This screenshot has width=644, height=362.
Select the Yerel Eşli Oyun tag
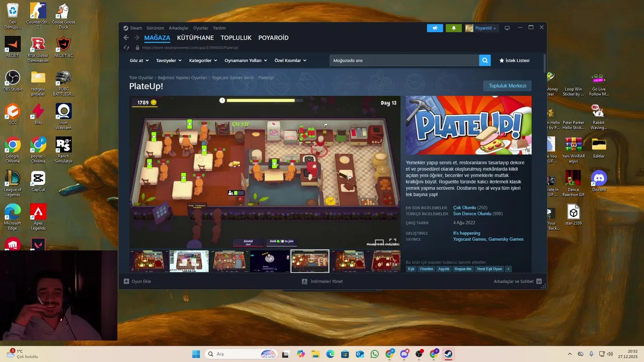coord(490,269)
